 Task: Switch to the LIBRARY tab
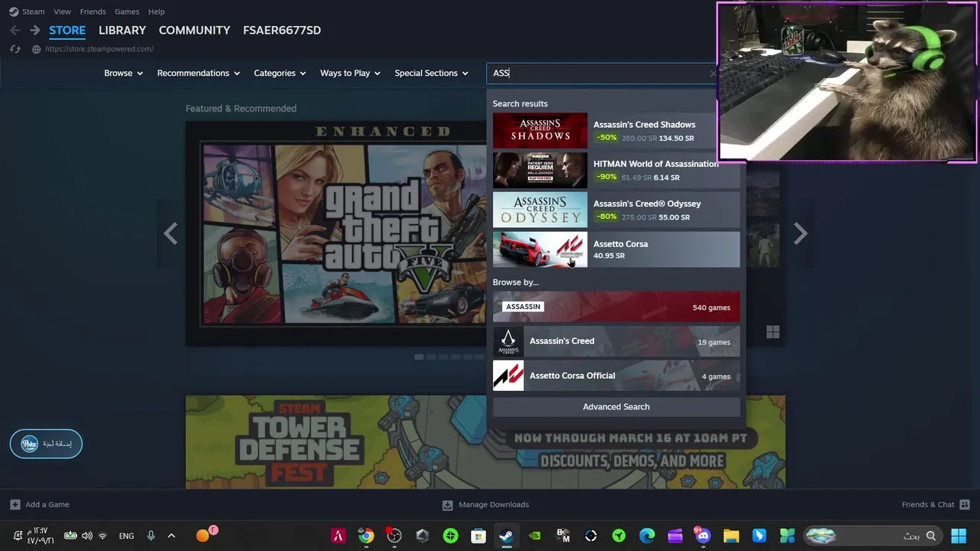coord(122,31)
